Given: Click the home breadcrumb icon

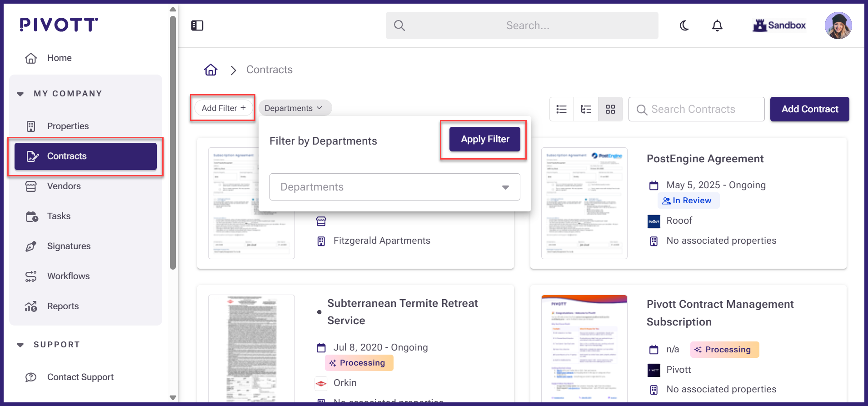Looking at the screenshot, I should pyautogui.click(x=211, y=70).
